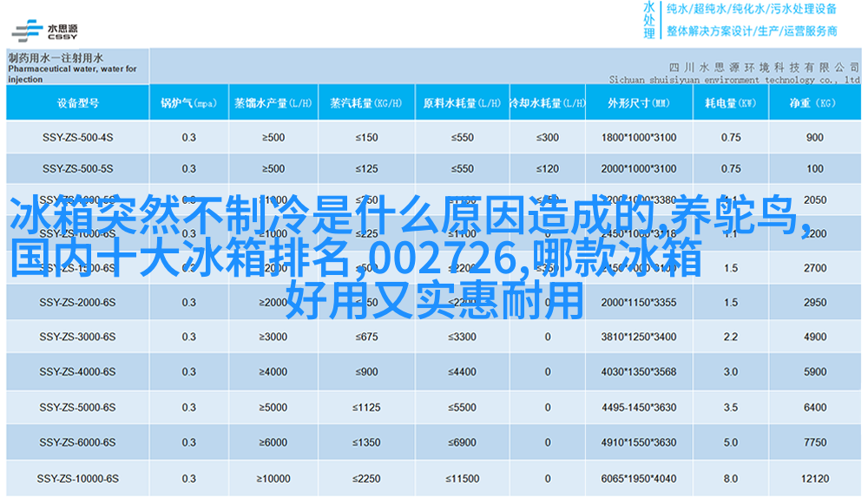Select the 外形尺寸(MM) column header

638,103
